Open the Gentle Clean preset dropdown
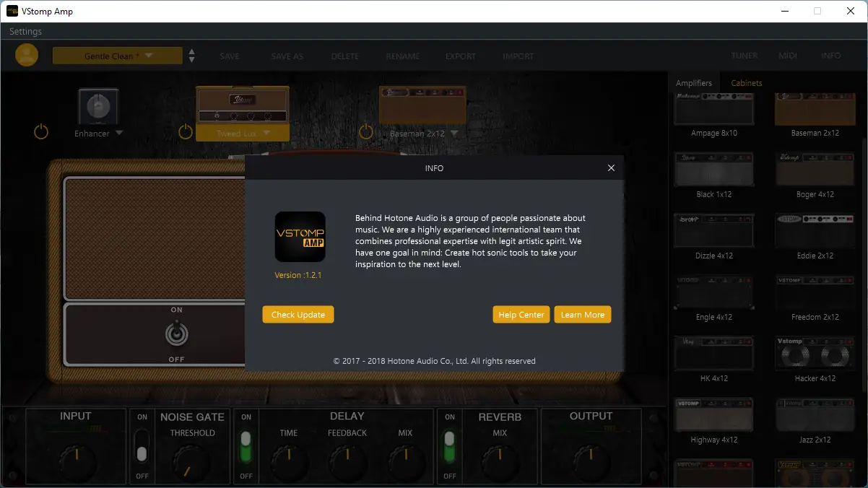 [118, 56]
